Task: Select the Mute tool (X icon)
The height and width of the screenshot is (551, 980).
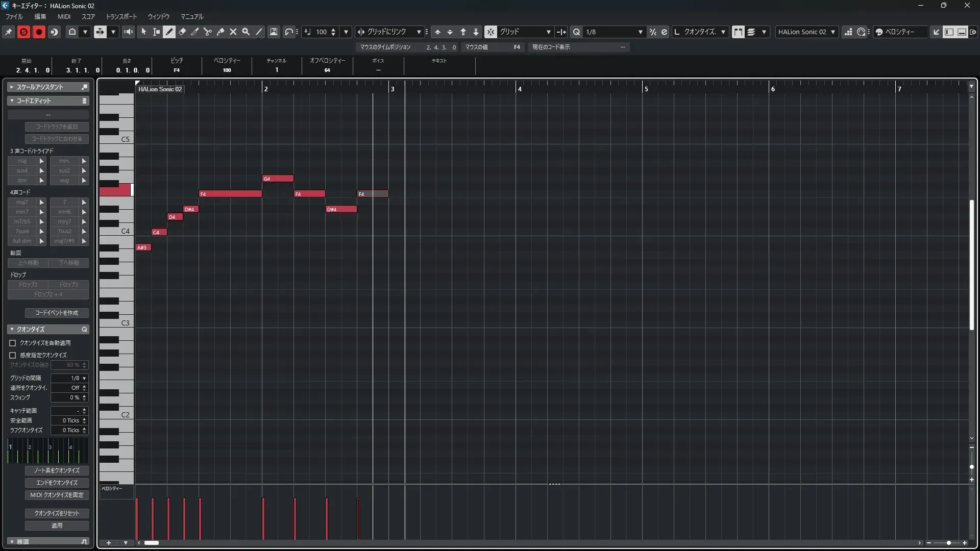Action: point(233,32)
